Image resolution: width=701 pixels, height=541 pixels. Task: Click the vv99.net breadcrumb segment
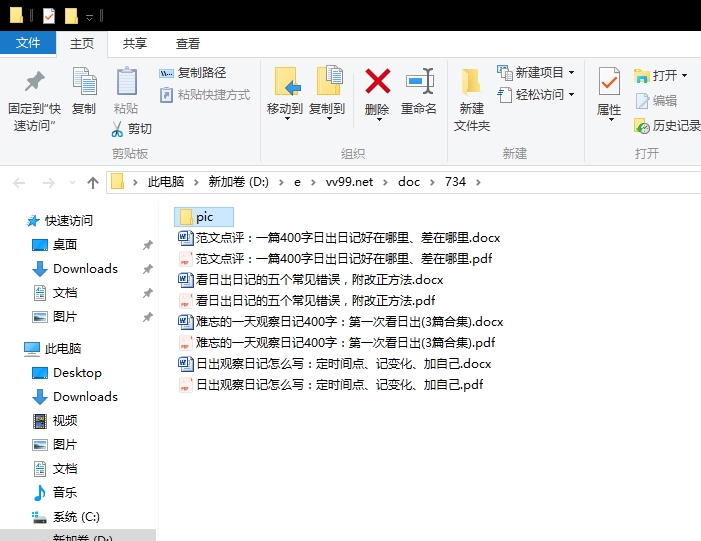[x=349, y=182]
